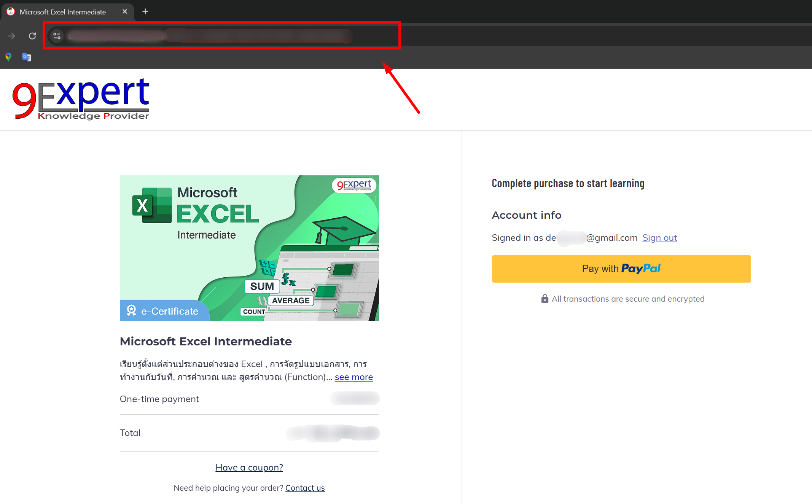Open site information icon in address bar
The width and height of the screenshot is (812, 504).
(x=57, y=36)
